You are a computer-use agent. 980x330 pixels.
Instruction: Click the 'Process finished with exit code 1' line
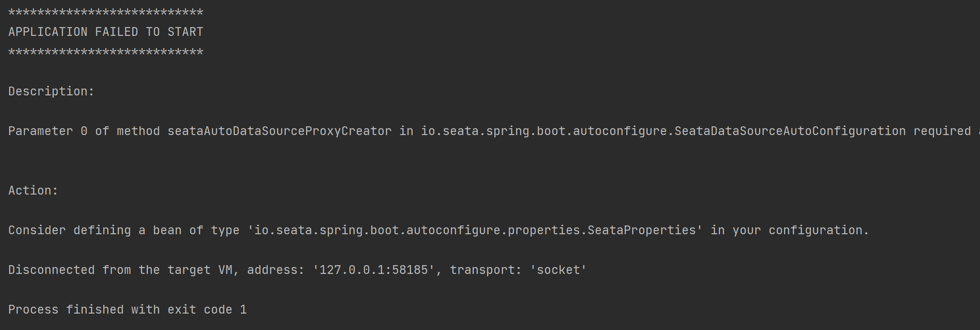[127, 310]
